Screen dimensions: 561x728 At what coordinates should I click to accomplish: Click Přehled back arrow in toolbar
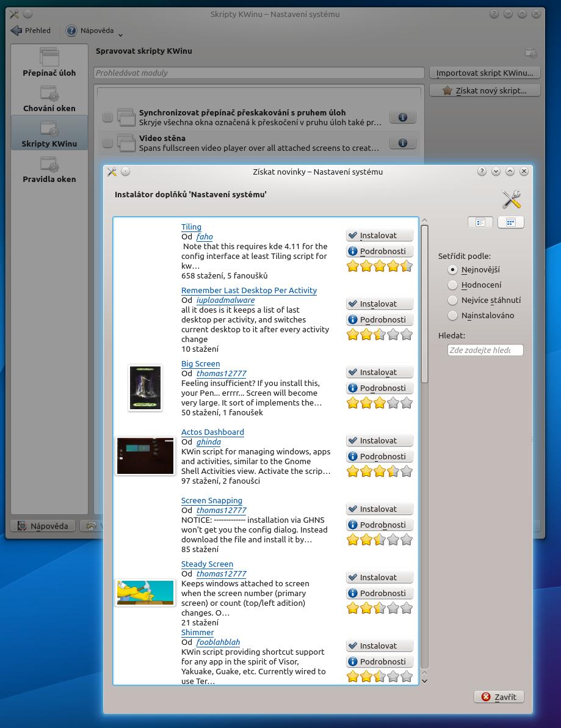[31, 31]
